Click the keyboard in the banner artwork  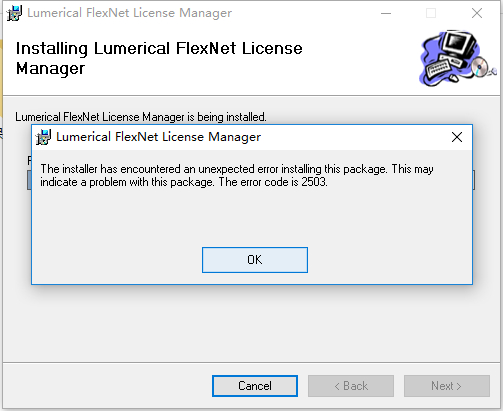pyautogui.click(x=439, y=67)
